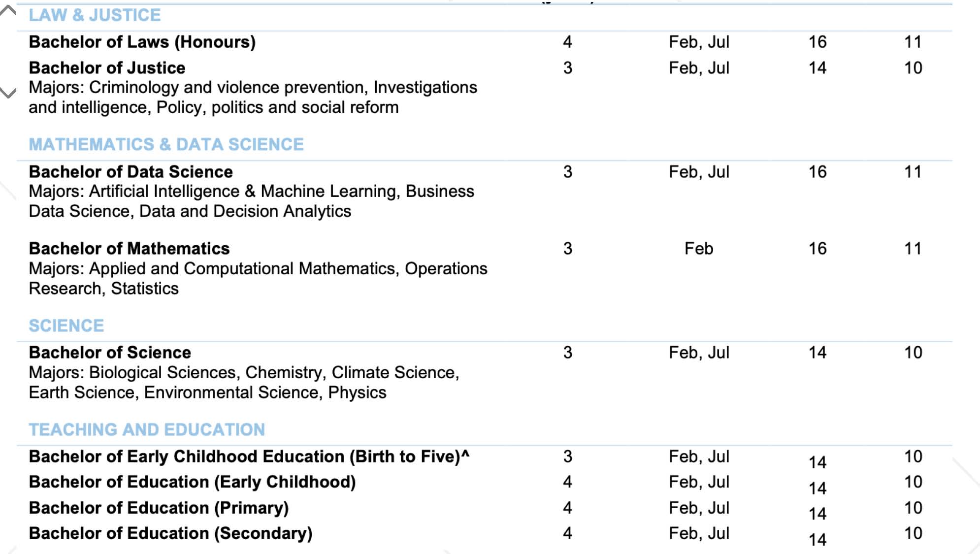Select the Bachelor of Laws (Honours) title
The height and width of the screenshot is (554, 980).
(x=142, y=42)
